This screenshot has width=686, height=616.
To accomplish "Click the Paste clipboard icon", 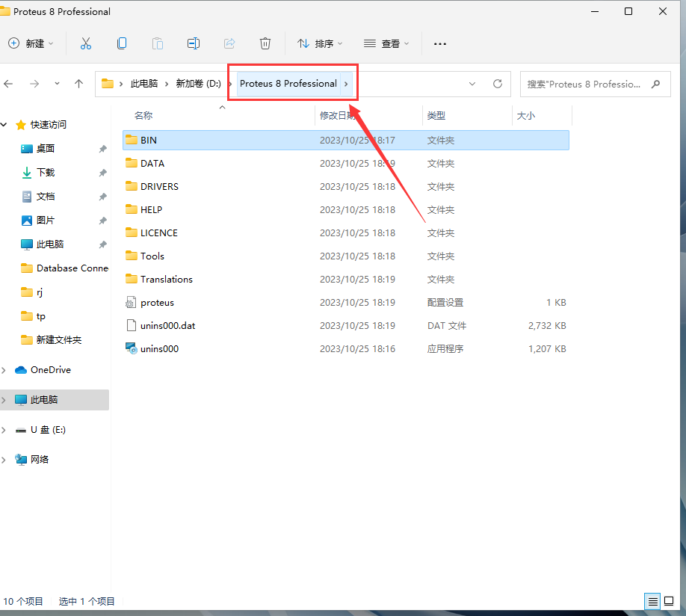I will (158, 43).
